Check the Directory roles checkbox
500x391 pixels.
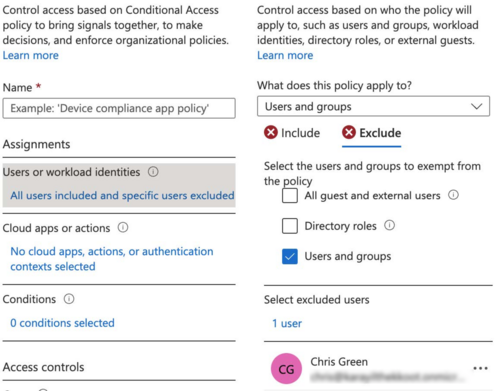(x=290, y=226)
